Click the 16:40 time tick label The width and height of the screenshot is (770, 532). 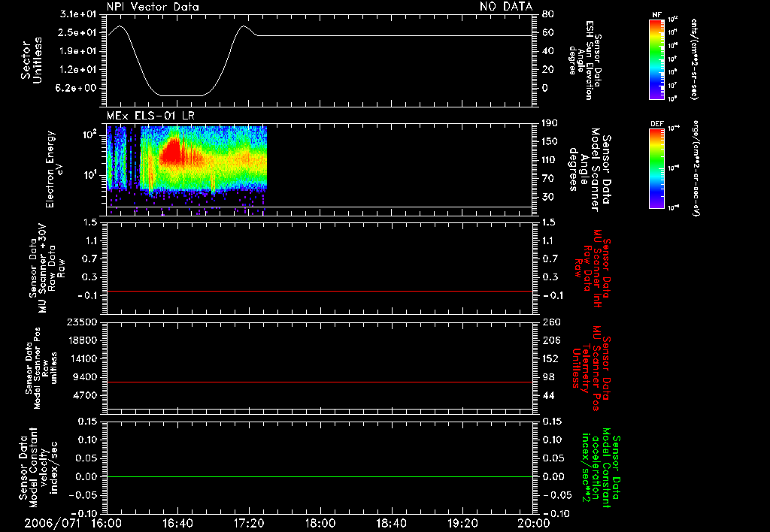177,523
